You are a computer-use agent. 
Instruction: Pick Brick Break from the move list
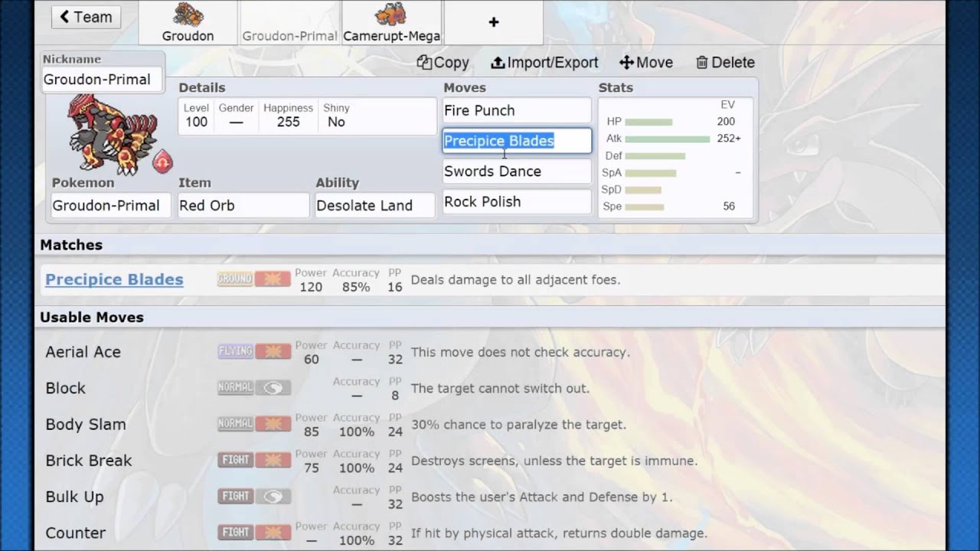coord(89,461)
